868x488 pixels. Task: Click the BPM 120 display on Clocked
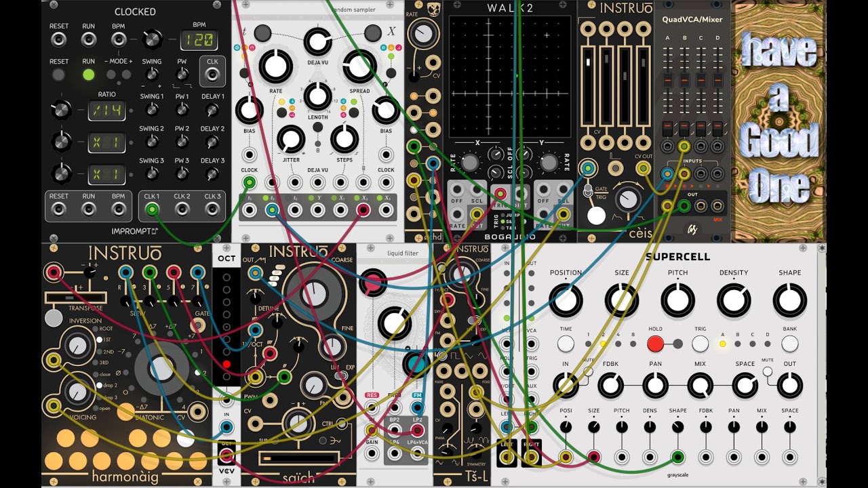click(199, 40)
